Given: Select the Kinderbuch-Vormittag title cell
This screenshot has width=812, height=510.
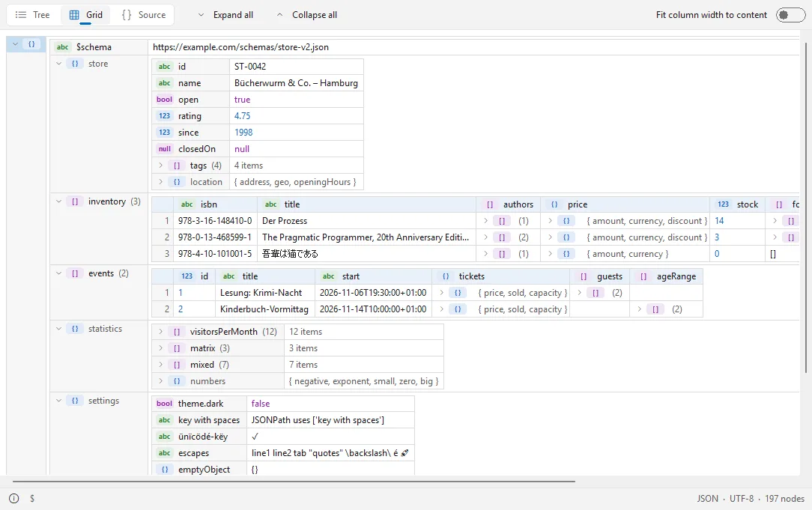Looking at the screenshot, I should point(264,309).
